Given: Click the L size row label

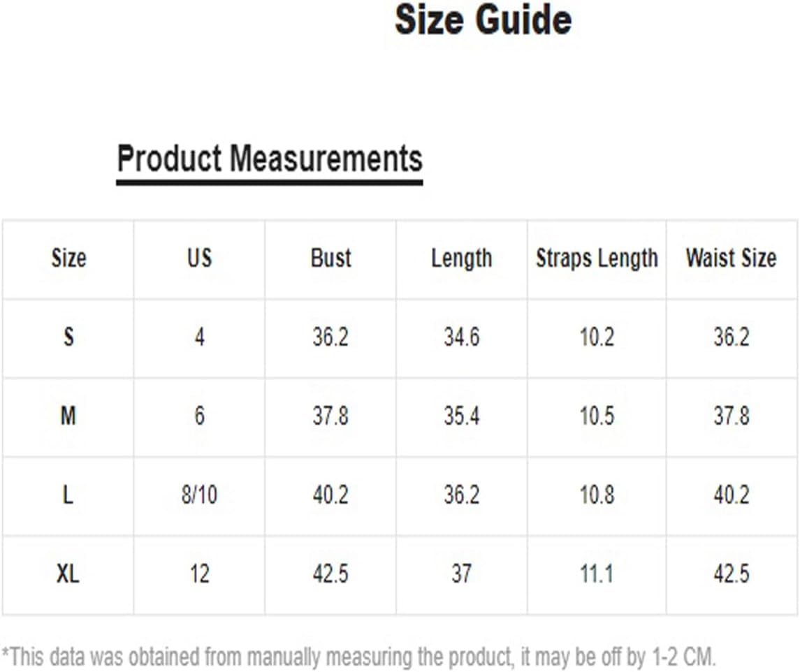Looking at the screenshot, I should (67, 495).
